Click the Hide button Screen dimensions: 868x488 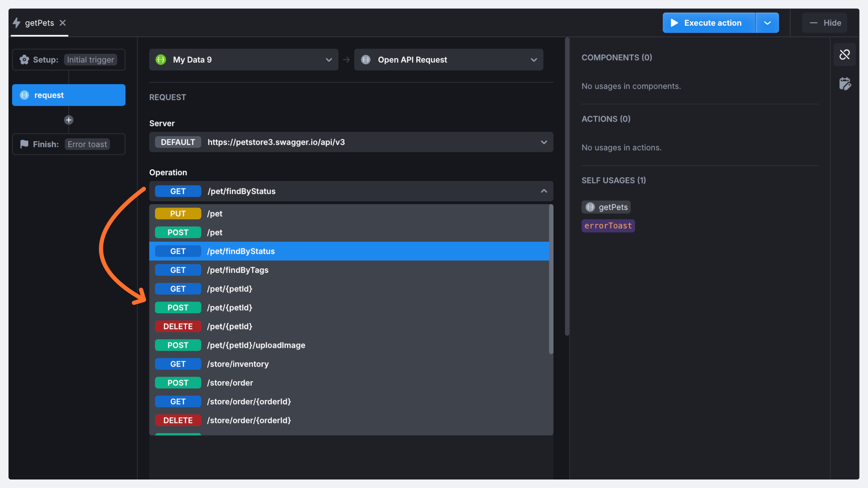coord(824,23)
